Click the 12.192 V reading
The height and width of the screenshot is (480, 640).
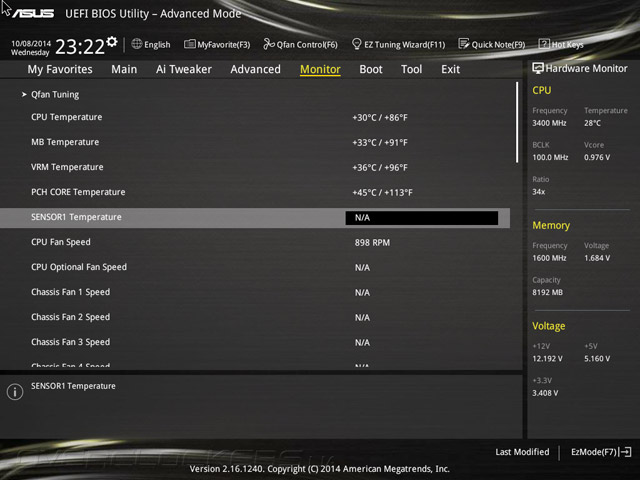click(547, 358)
